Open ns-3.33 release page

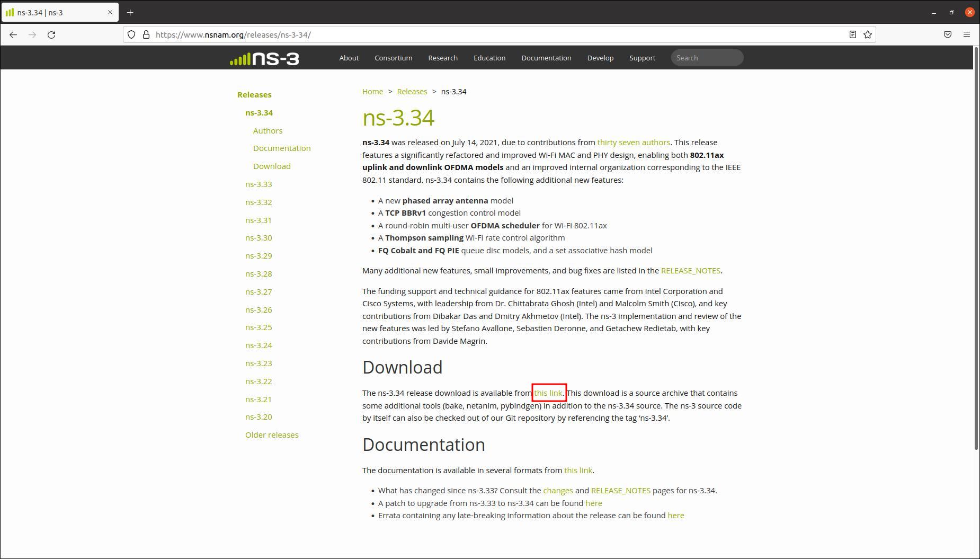[x=259, y=184]
